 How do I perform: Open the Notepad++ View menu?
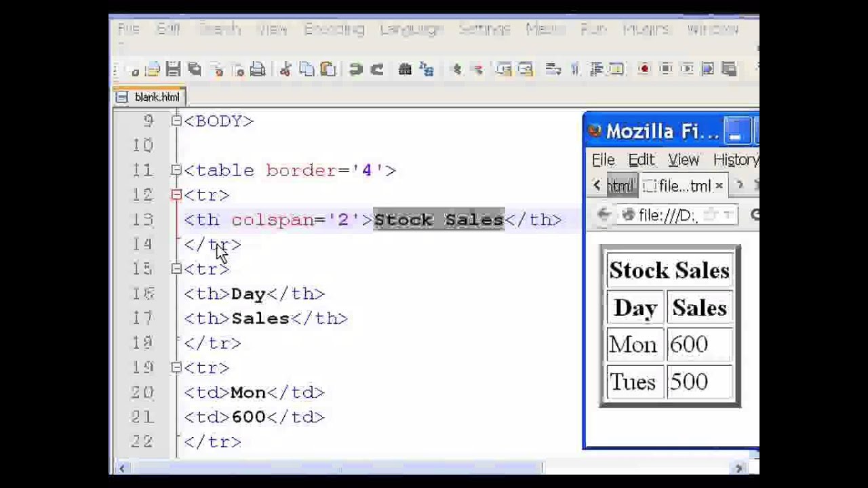pyautogui.click(x=272, y=29)
